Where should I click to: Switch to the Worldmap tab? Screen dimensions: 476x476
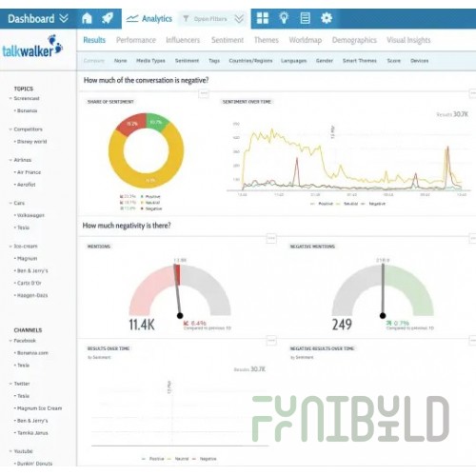(306, 40)
